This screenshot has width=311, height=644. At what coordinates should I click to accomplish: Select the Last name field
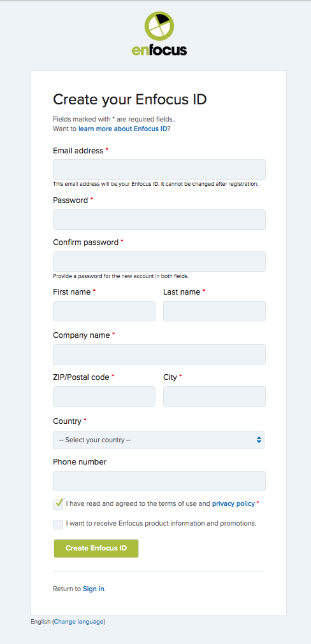coord(214,311)
